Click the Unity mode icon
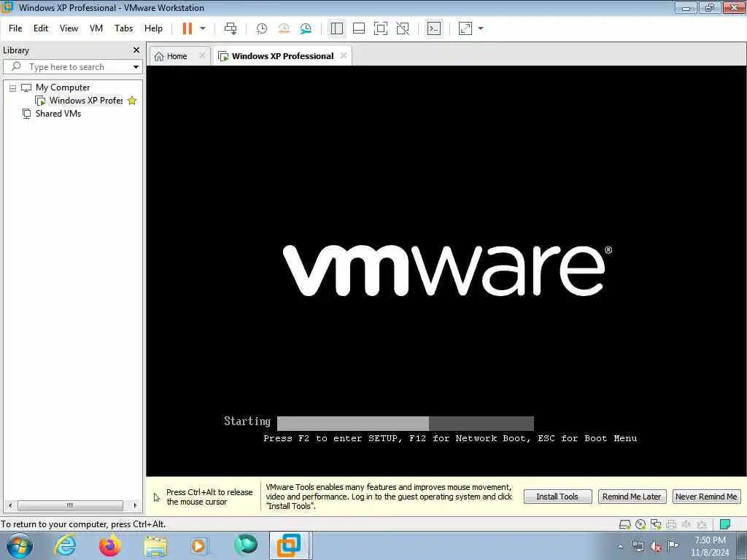 point(403,28)
